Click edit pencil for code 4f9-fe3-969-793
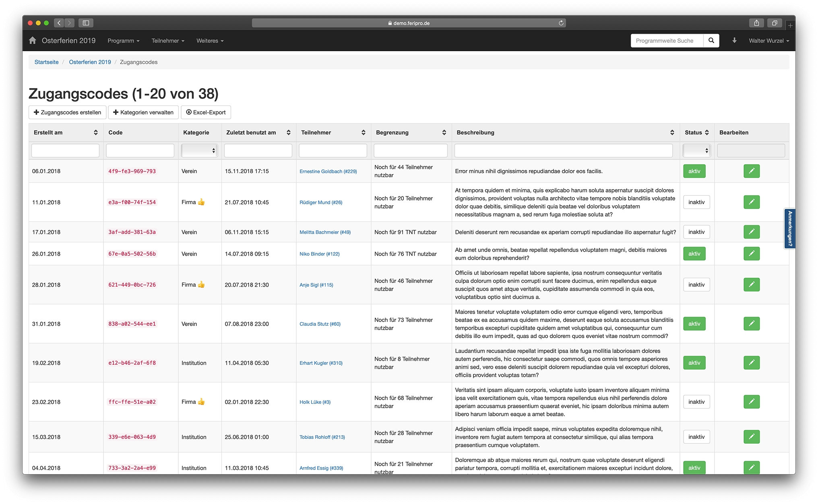Screen dimensions: 818x504 pyautogui.click(x=751, y=171)
